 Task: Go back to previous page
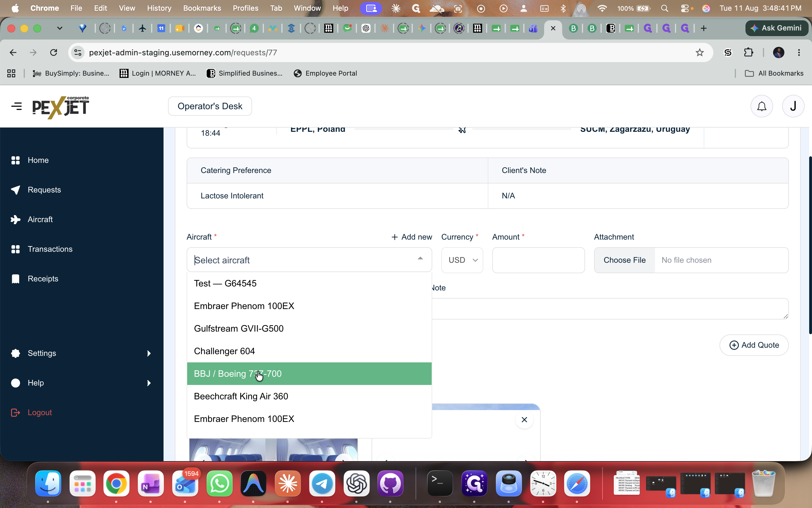[x=13, y=52]
